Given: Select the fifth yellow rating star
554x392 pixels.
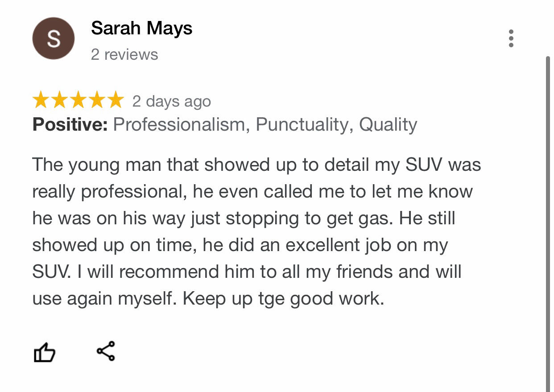Looking at the screenshot, I should pyautogui.click(x=115, y=100).
